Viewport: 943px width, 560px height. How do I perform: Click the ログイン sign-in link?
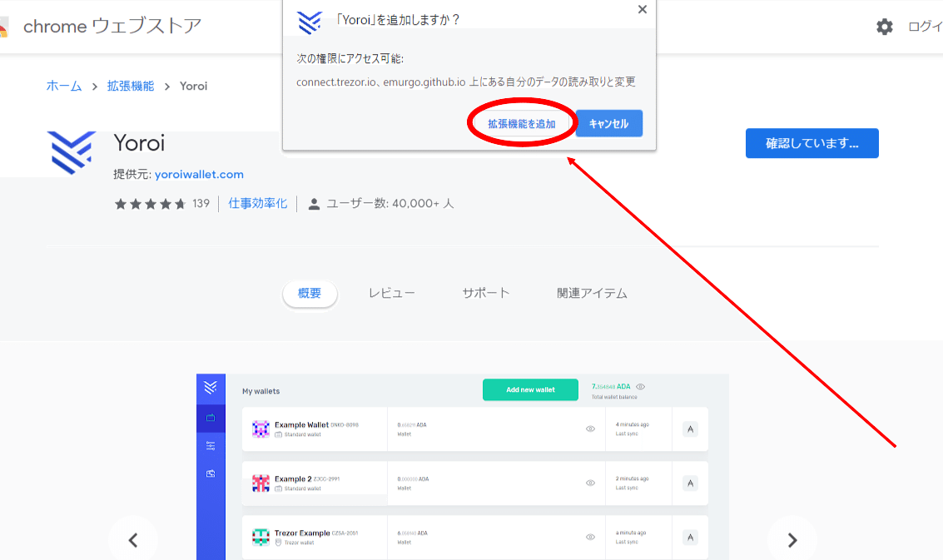(925, 27)
